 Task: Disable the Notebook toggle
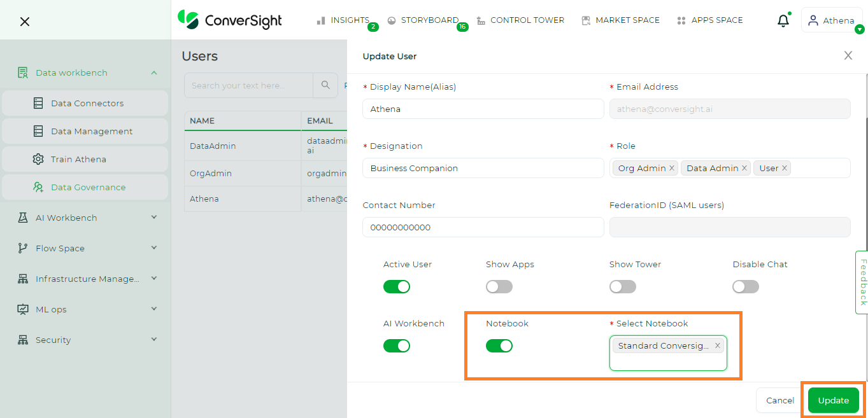[x=499, y=345]
